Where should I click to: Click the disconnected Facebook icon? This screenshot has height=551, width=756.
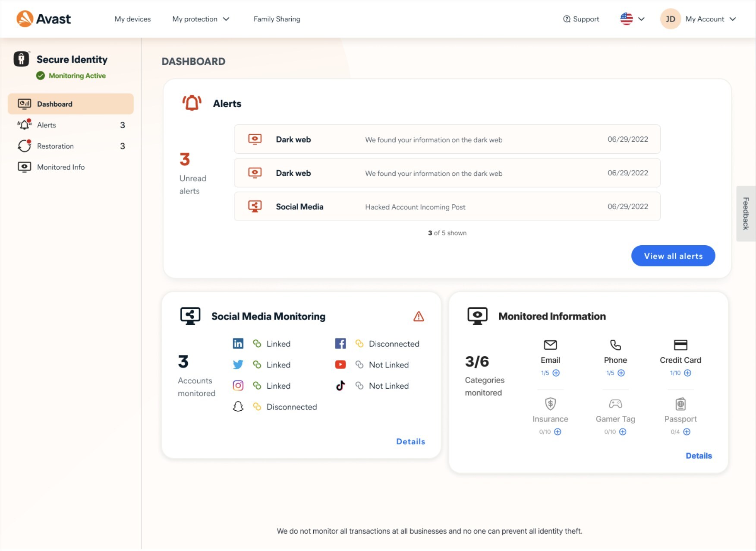coord(340,344)
